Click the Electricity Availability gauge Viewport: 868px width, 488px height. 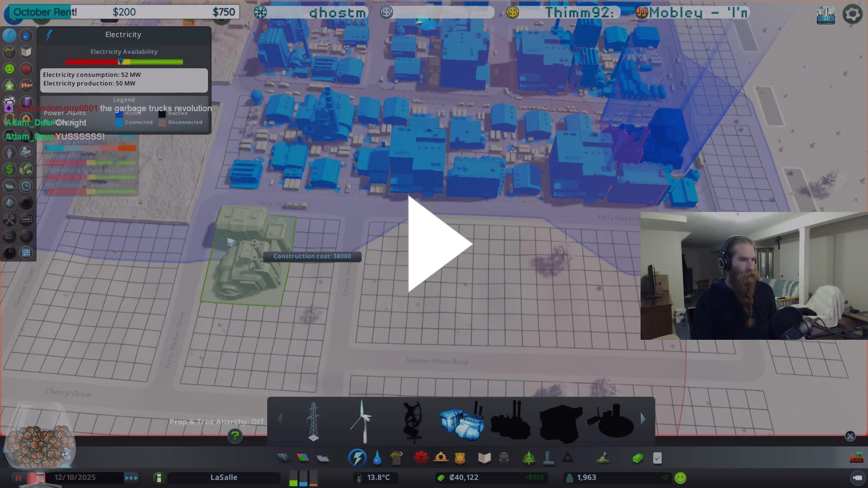(124, 61)
